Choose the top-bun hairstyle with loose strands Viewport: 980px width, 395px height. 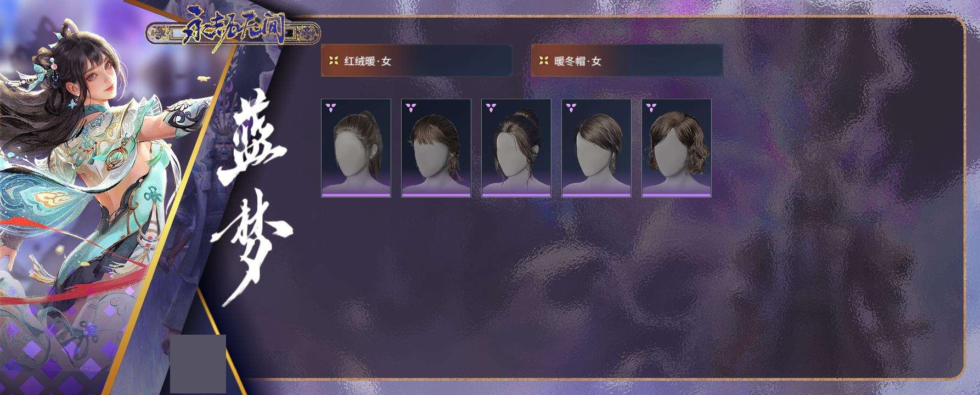(x=516, y=148)
